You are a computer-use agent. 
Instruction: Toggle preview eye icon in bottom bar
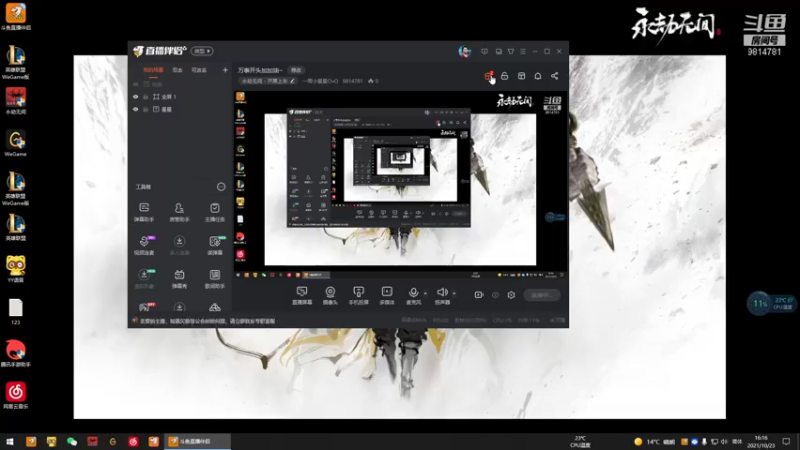[495, 295]
